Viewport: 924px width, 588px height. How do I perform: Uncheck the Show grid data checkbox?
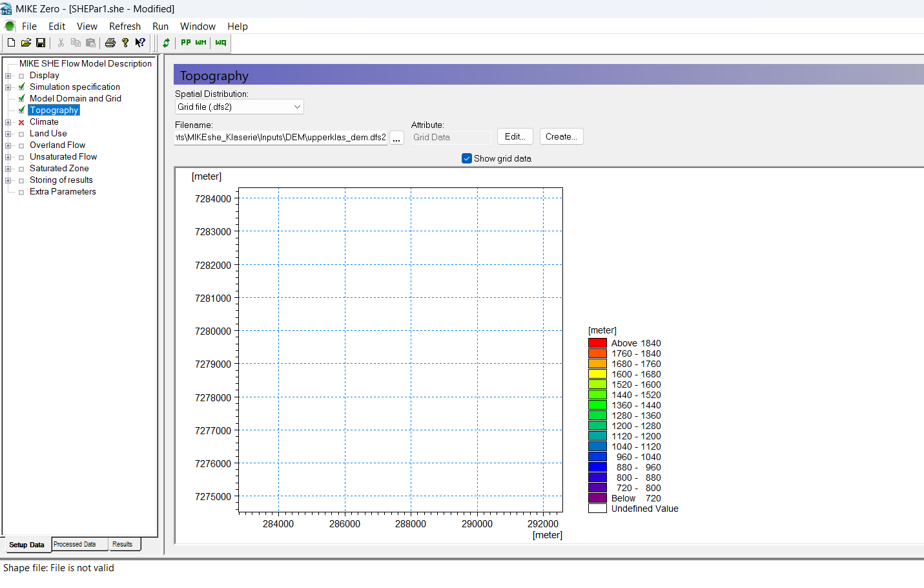click(467, 158)
